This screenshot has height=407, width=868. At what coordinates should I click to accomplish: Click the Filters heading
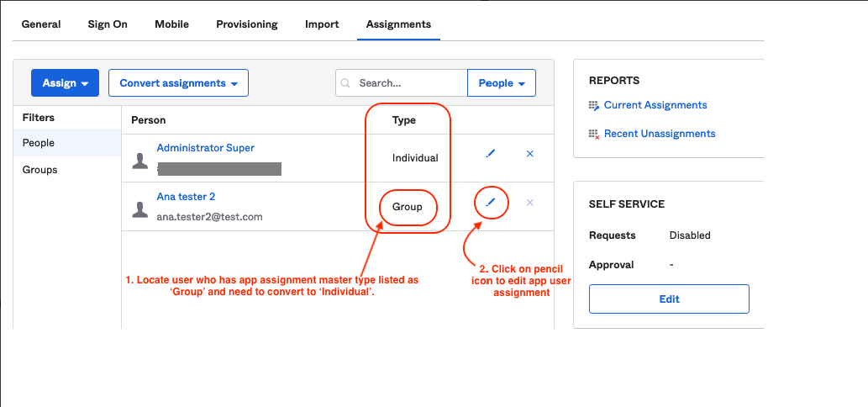38,118
